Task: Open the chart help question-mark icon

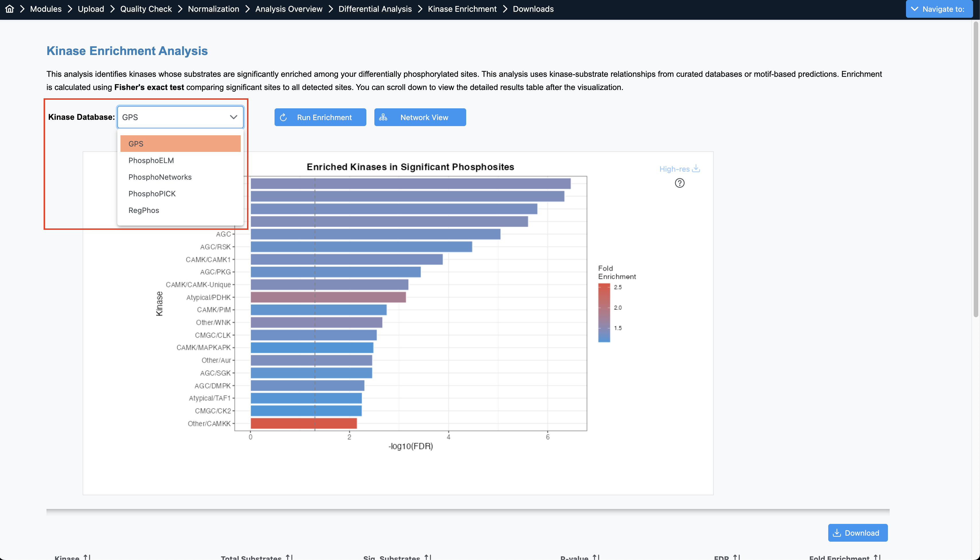Action: click(679, 183)
